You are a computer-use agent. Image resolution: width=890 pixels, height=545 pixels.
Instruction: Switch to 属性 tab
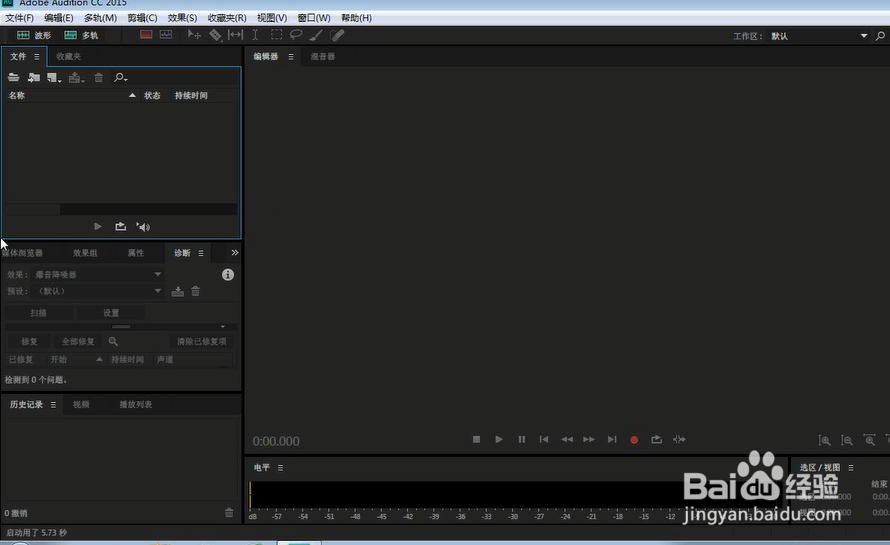pos(136,253)
